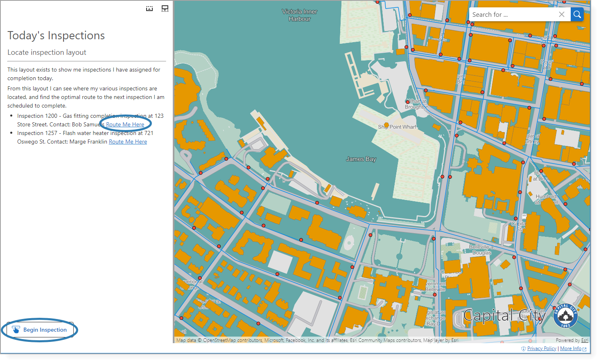
Task: Click the dock-panel-down icon at panel top
Action: 165,8
